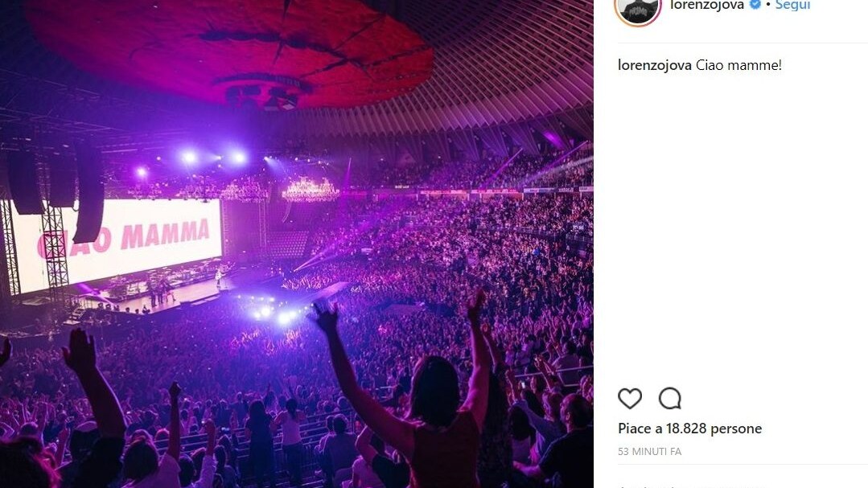
Task: Open the 53 MINUTI FA timestamp
Action: 649,452
